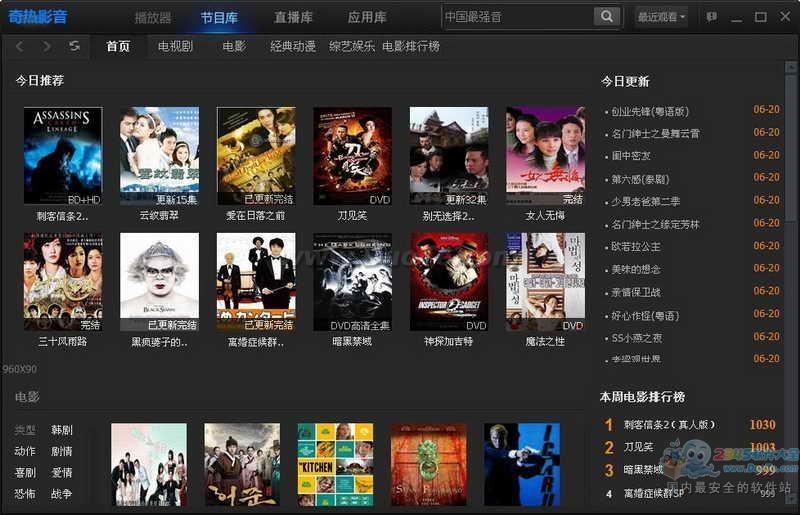The height and width of the screenshot is (515, 800).
Task: Open the Korean period drama poster
Action: [x=242, y=464]
